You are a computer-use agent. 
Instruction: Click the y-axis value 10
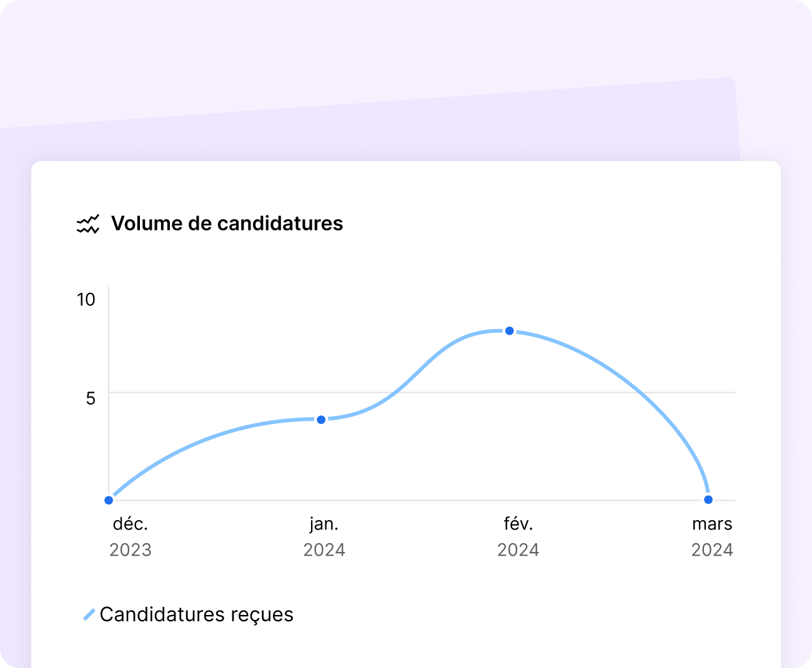coord(86,300)
